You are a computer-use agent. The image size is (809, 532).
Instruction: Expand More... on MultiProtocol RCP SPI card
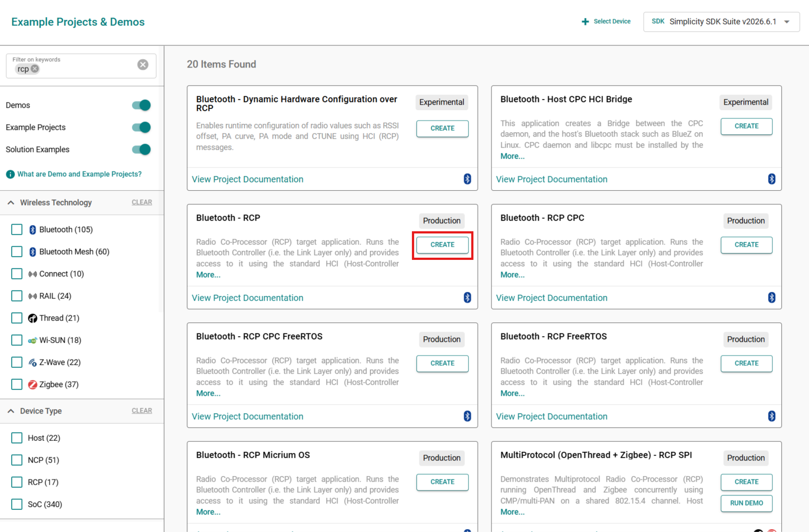point(513,512)
